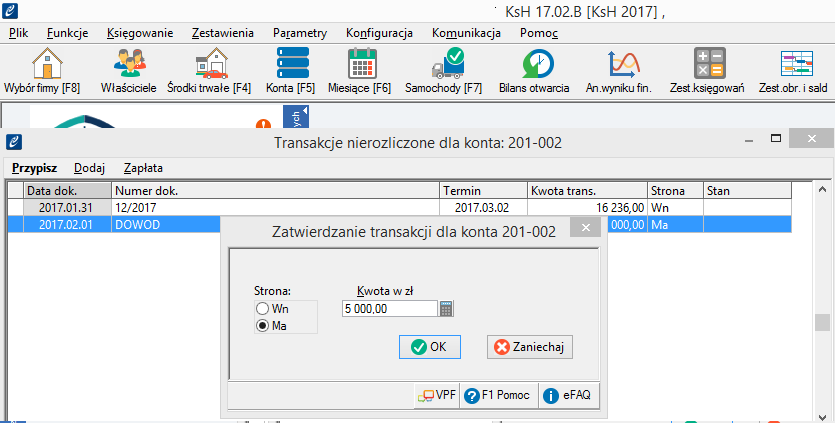
Task: Click the Właściciele people icon
Action: 128,65
